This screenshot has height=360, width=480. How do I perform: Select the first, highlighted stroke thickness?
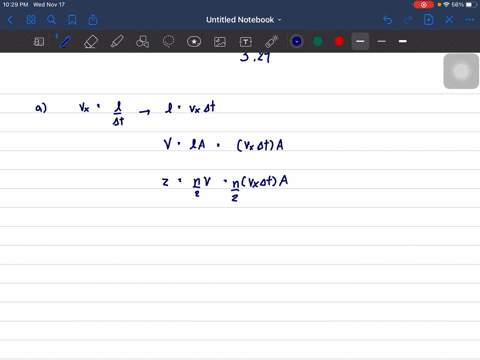pyautogui.click(x=360, y=41)
